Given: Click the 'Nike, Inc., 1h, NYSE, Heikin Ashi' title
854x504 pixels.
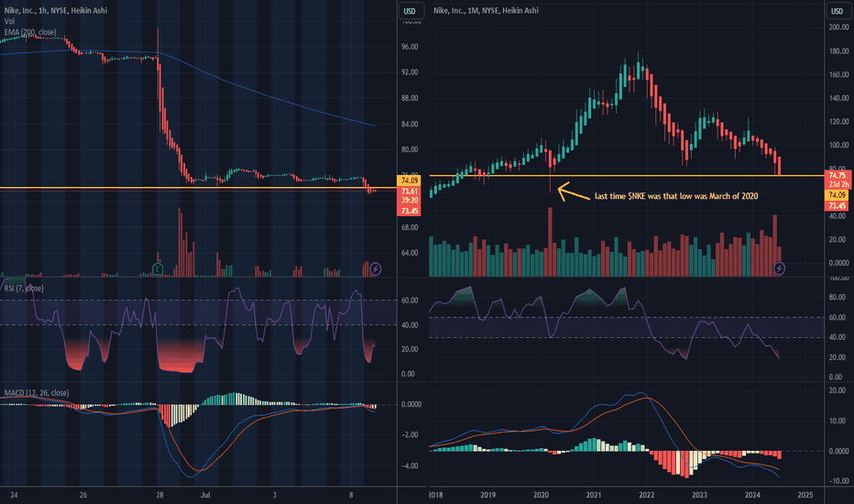Looking at the screenshot, I should [x=56, y=10].
